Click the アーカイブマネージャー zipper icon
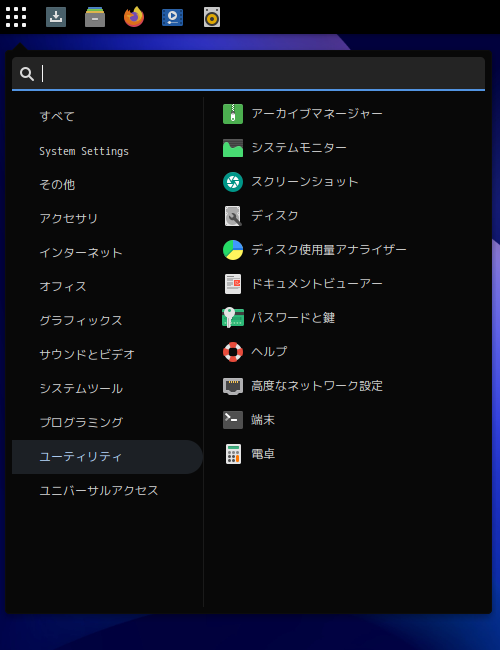500x650 pixels. 233,114
